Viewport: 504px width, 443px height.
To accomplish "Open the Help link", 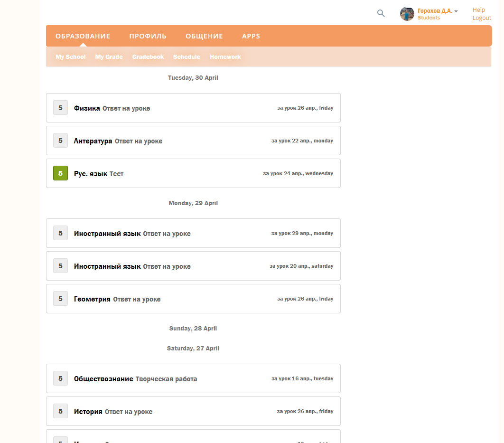I will click(x=478, y=9).
